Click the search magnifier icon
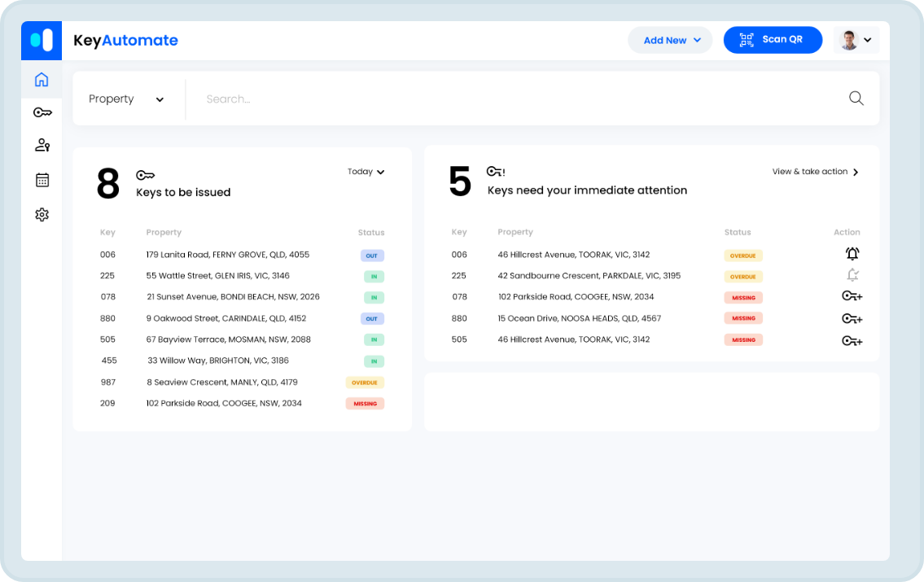Viewport: 924px width, 582px height. tap(856, 98)
